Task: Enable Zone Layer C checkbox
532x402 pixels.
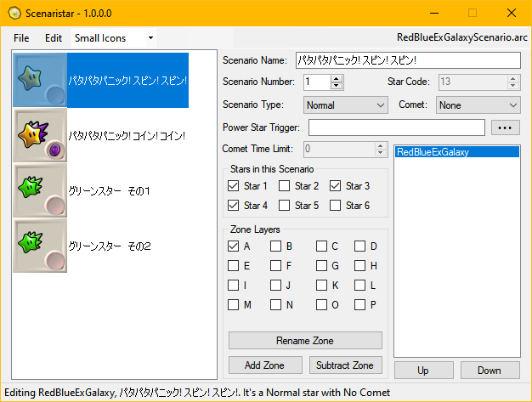Action: click(321, 246)
